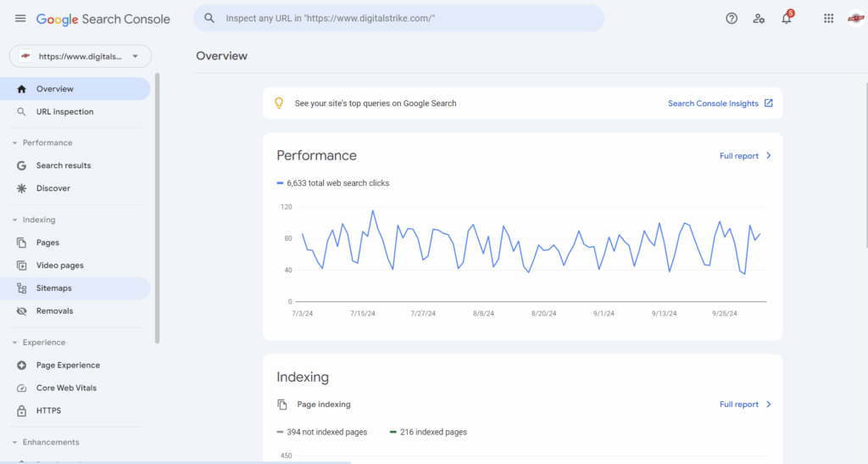Open the Sitemaps page
The height and width of the screenshot is (464, 868).
[75, 288]
